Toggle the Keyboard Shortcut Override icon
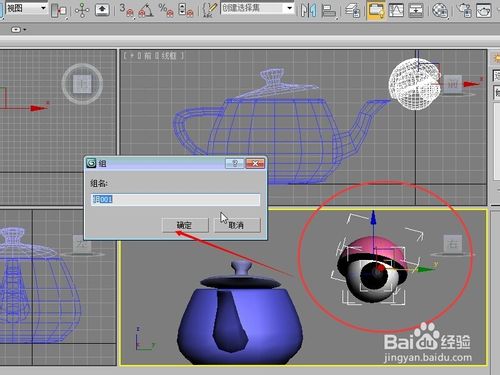 [102, 10]
